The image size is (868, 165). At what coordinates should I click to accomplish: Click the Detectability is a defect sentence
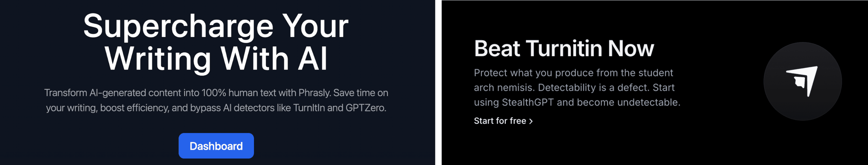point(594,87)
